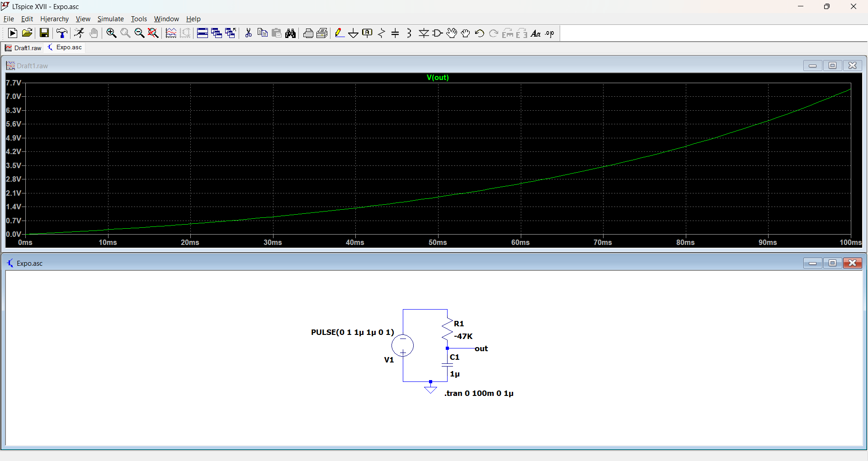Open the Simulate menu
The height and width of the screenshot is (461, 868).
(x=110, y=19)
